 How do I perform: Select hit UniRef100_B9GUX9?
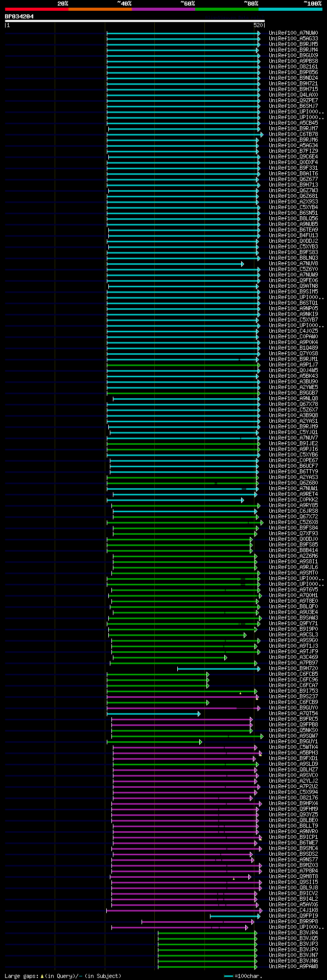coord(293,56)
